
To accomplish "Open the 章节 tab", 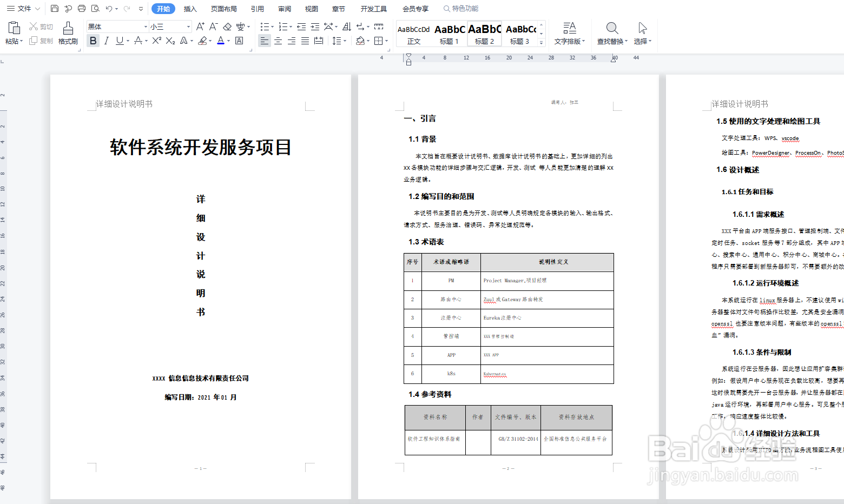I will point(339,9).
